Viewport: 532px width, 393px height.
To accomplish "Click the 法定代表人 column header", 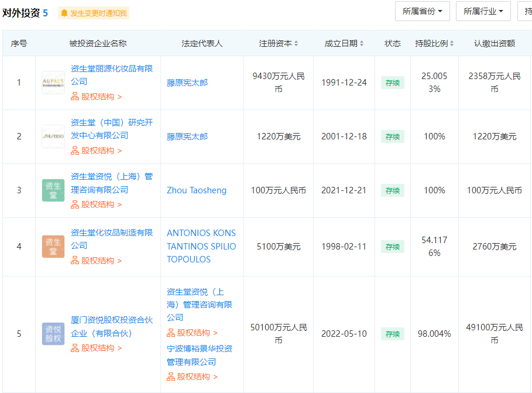I will [x=202, y=43].
